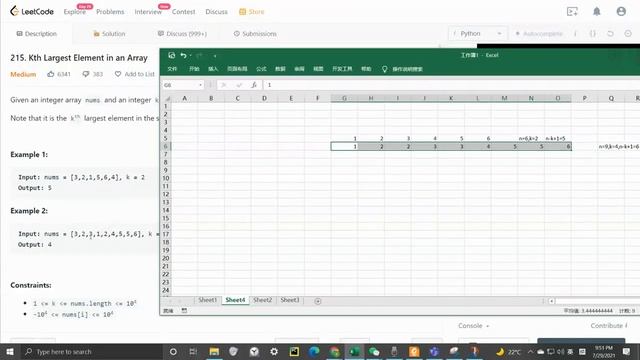Open the user profile avatar
The image size is (640, 360).
621,11
